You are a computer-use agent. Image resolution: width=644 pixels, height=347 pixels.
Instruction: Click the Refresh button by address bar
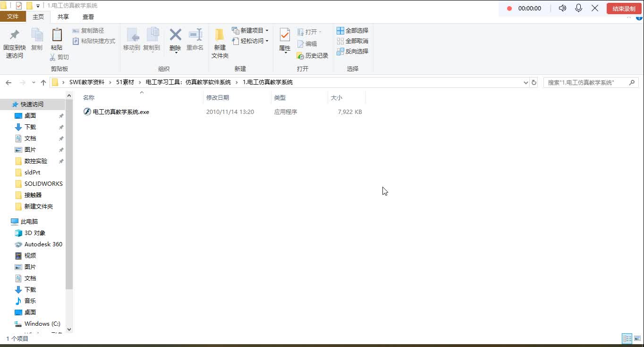click(534, 82)
